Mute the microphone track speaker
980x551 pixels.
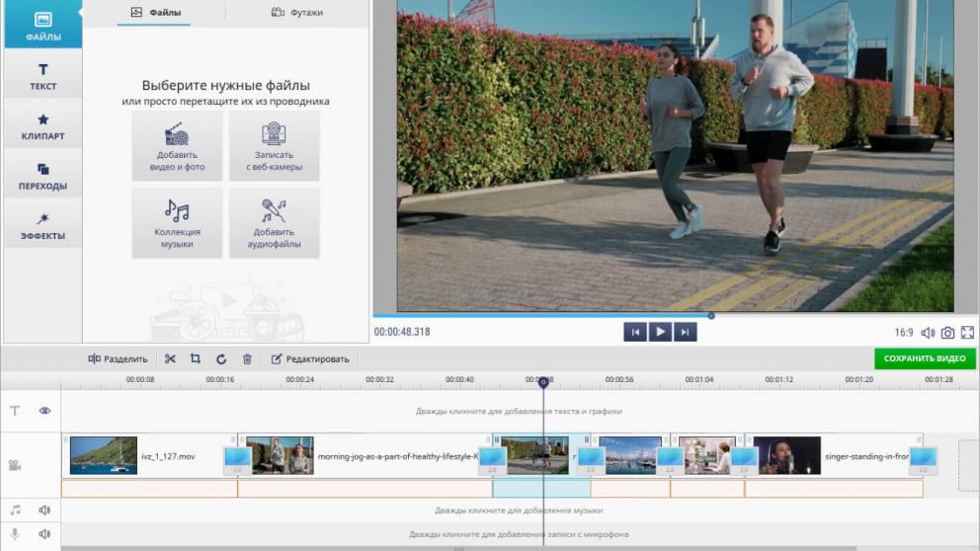(x=44, y=534)
